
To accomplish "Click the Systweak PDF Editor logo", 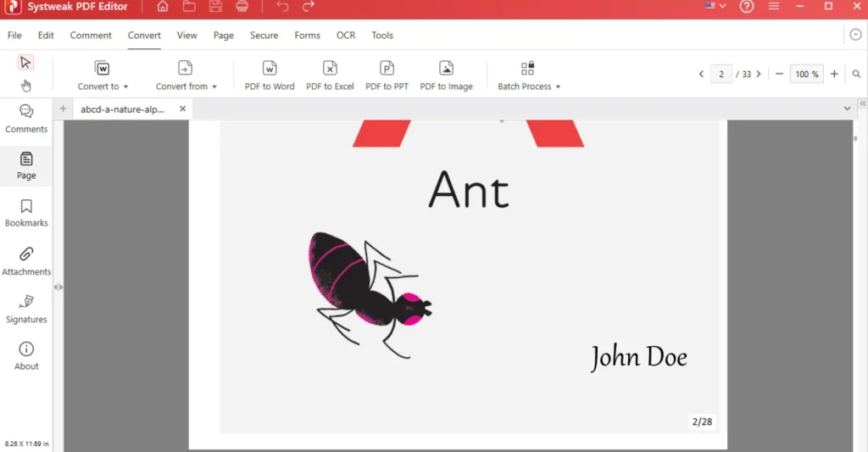I will (13, 7).
